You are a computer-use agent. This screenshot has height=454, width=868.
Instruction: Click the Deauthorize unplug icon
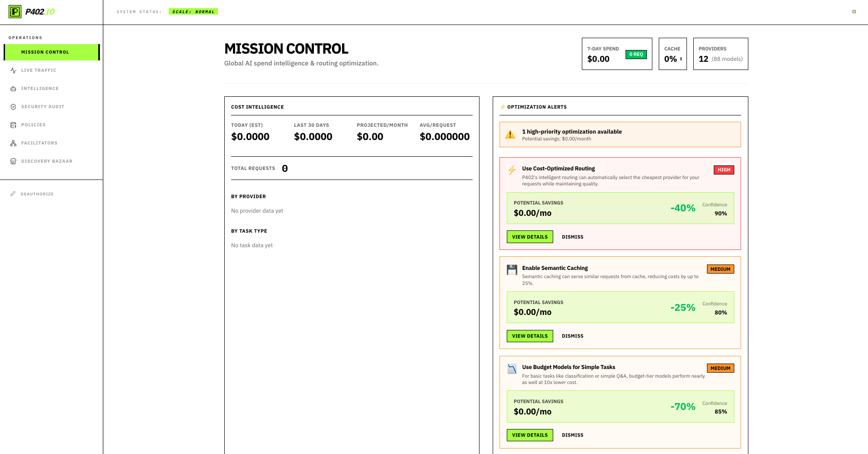(x=13, y=194)
